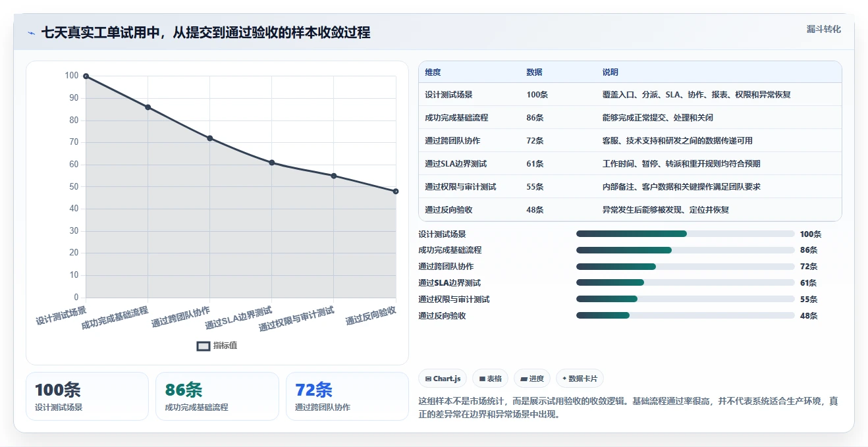Click the 设计测试场景 x-axis label
The width and height of the screenshot is (868, 447).
pos(61,315)
